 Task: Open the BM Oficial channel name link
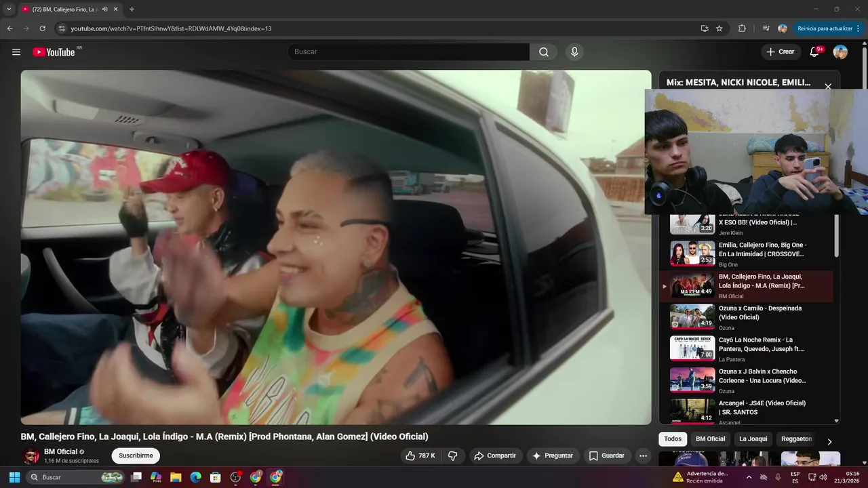click(61, 451)
